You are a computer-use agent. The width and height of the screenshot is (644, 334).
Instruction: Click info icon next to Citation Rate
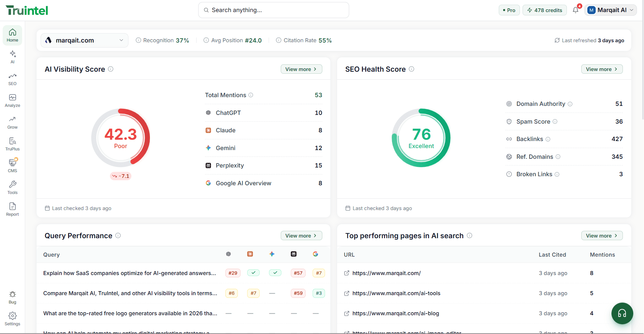[278, 40]
